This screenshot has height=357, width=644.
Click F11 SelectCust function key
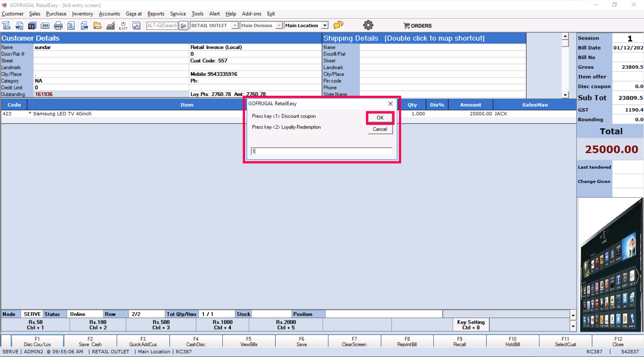coord(565,342)
